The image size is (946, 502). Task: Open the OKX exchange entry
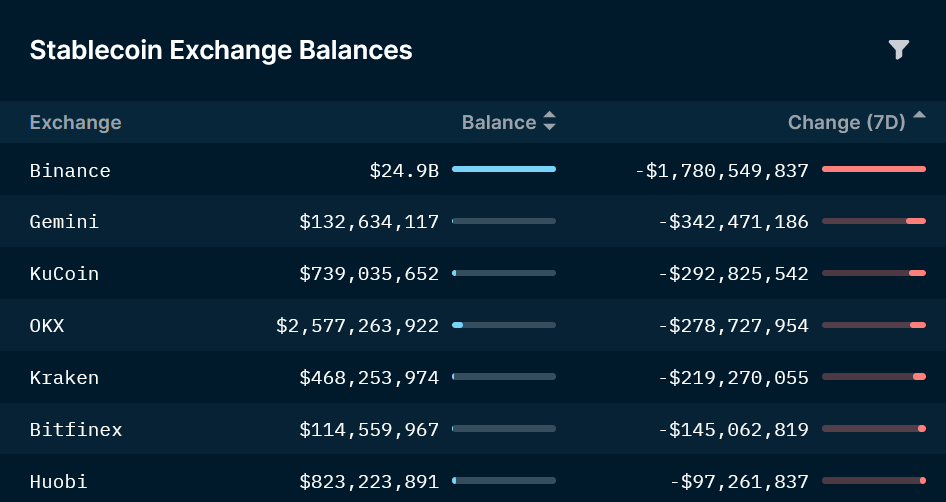[x=47, y=326]
